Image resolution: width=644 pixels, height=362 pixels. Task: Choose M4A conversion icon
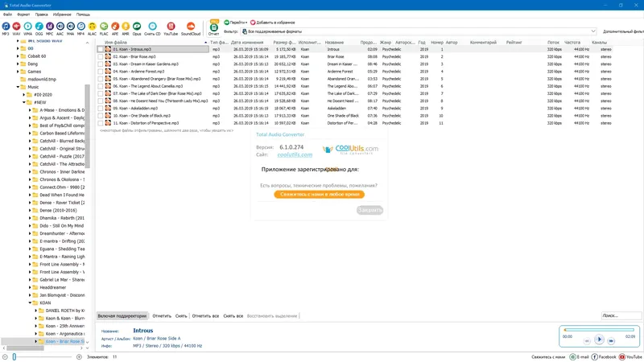tap(71, 27)
